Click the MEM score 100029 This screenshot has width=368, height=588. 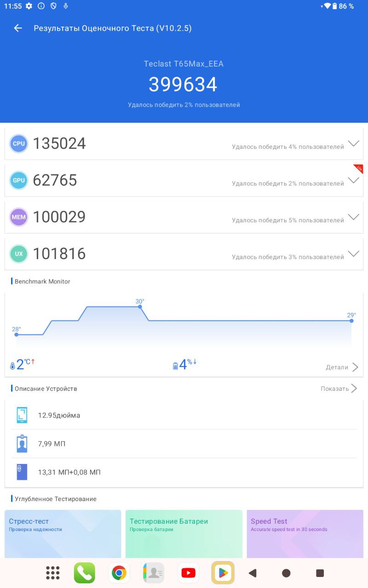click(59, 217)
